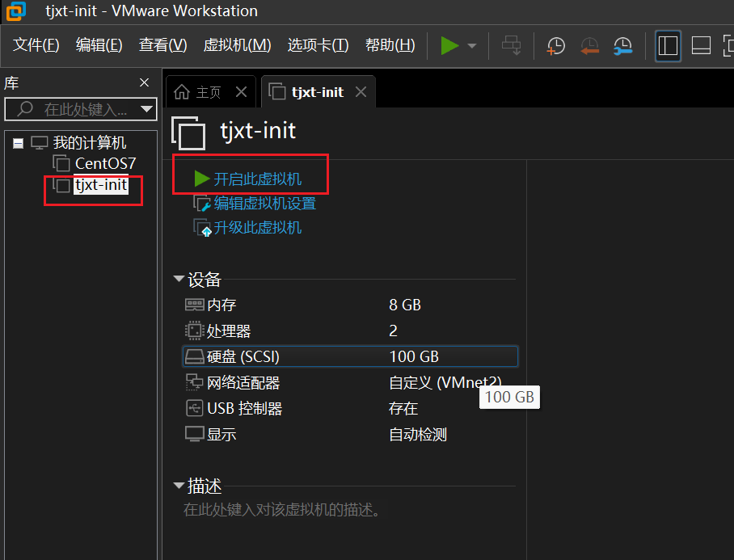
Task: Click the computer icon beside 我的计算机
Action: pyautogui.click(x=40, y=143)
